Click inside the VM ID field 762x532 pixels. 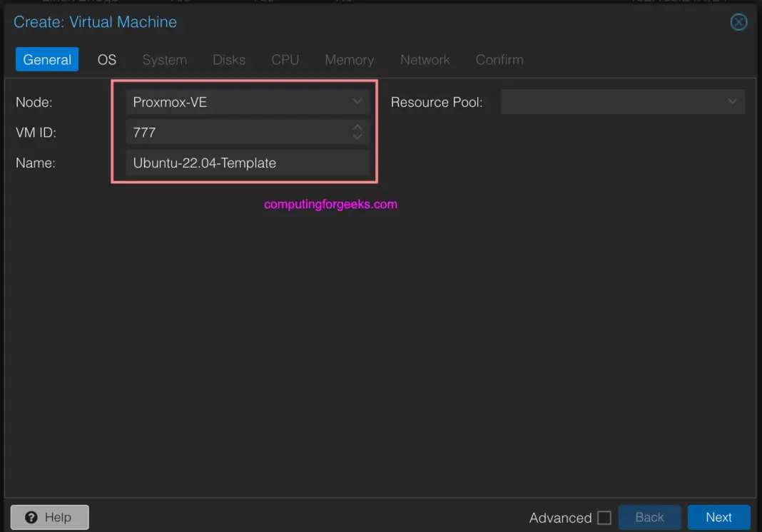[x=235, y=132]
